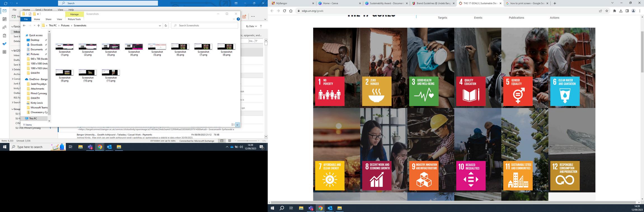Open the Chrome downloads icon

pyautogui.click(x=621, y=11)
